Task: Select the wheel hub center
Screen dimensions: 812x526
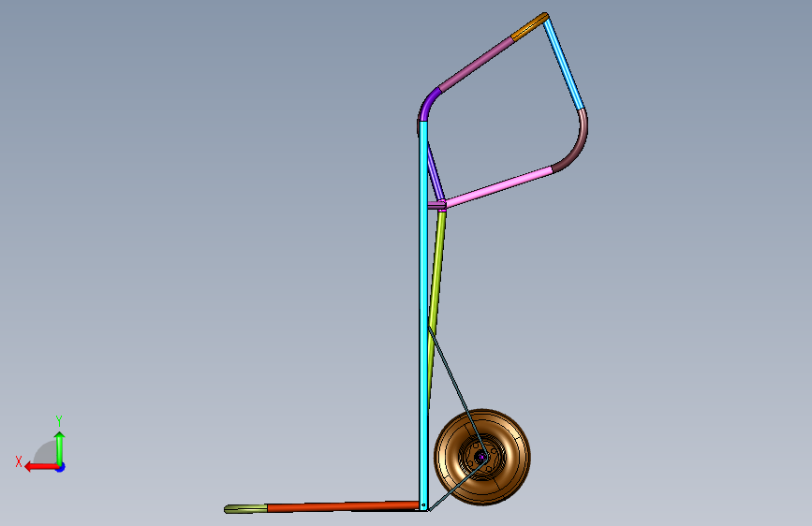Action: point(481,457)
